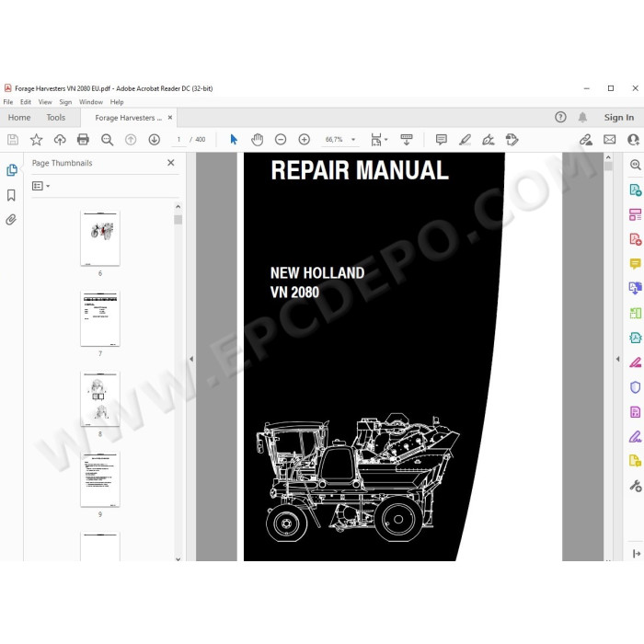Open the File menu

click(7, 102)
